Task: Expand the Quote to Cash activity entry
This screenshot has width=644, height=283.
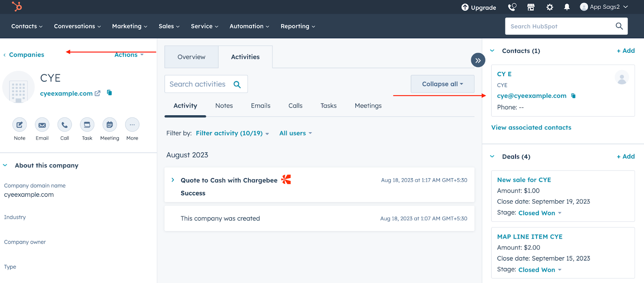Action: [173, 180]
